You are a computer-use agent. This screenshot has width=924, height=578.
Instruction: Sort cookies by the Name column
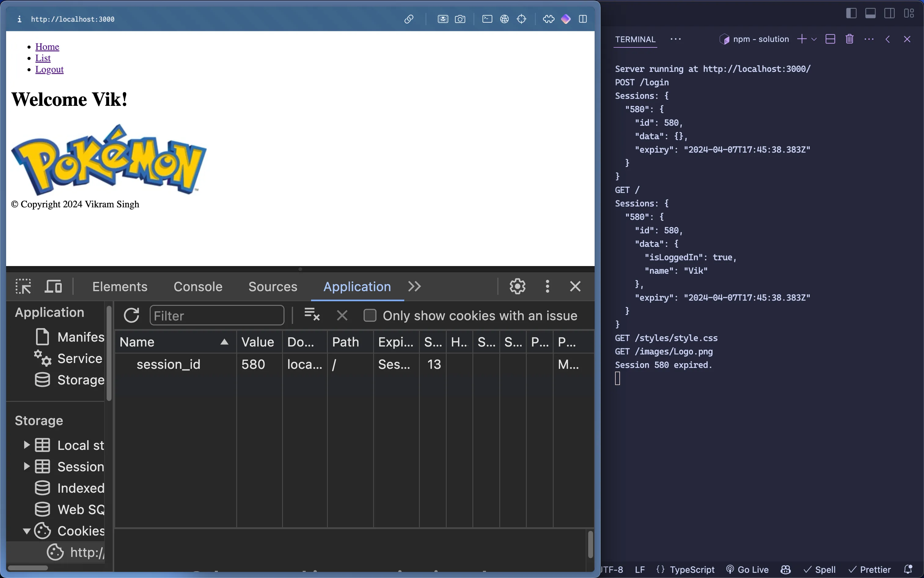point(176,342)
